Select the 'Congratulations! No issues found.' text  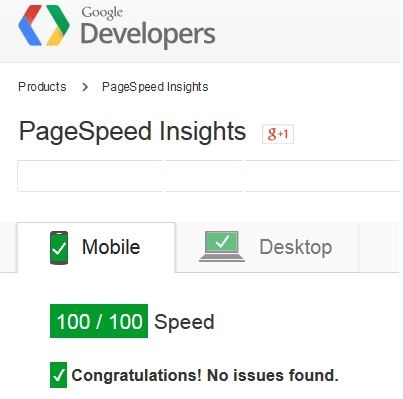pyautogui.click(x=205, y=375)
